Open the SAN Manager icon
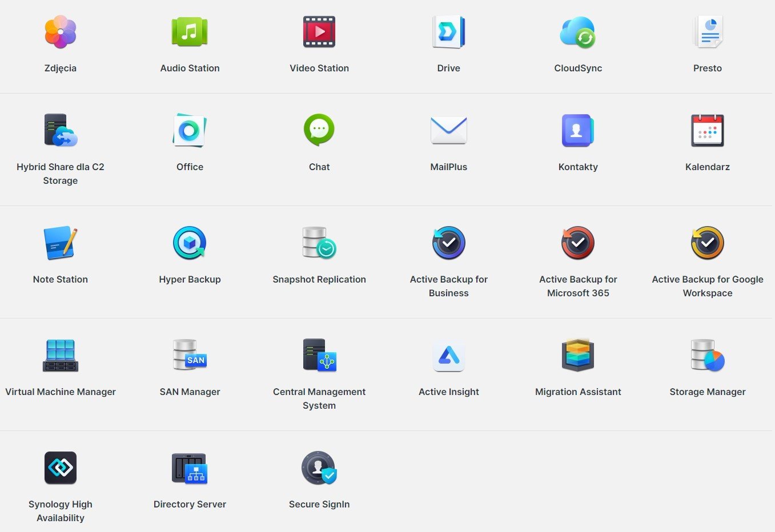Screen dimensions: 775x532 [190, 356]
